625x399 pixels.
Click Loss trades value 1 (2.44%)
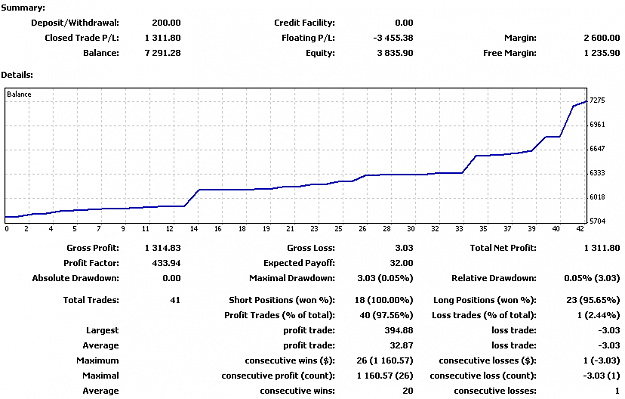599,315
